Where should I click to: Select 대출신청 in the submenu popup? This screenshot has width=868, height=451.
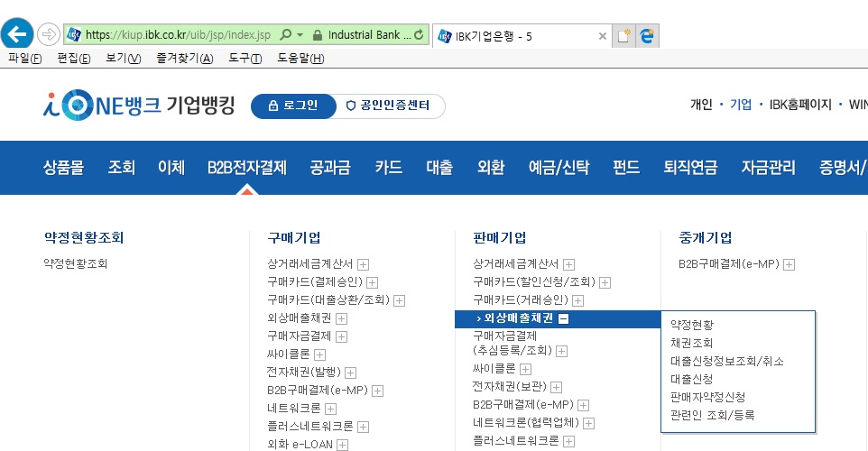[691, 379]
